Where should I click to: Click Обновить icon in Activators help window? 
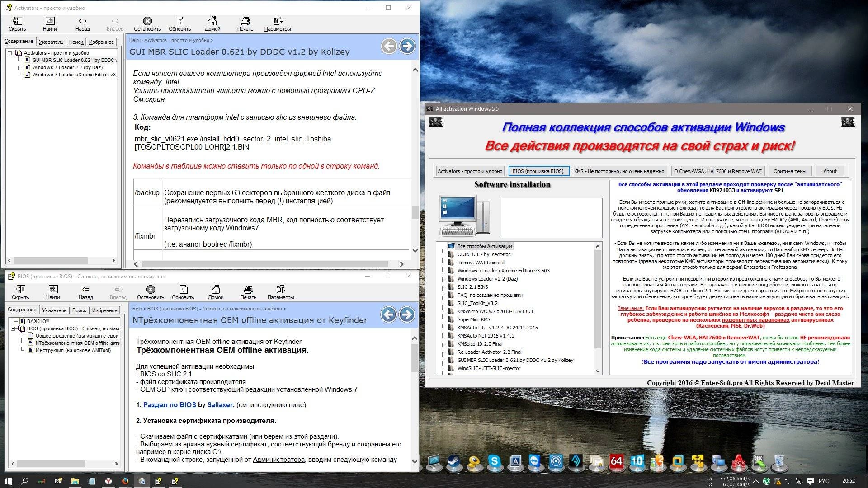(x=180, y=24)
